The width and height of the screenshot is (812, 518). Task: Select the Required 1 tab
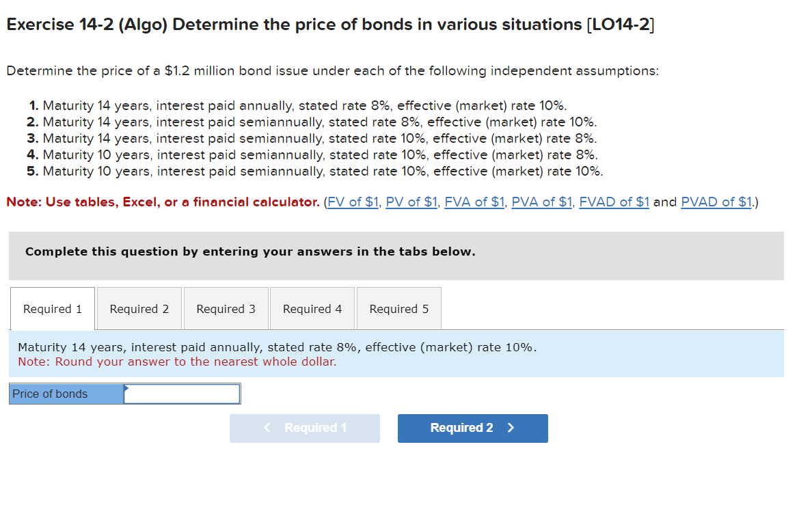[x=52, y=308]
